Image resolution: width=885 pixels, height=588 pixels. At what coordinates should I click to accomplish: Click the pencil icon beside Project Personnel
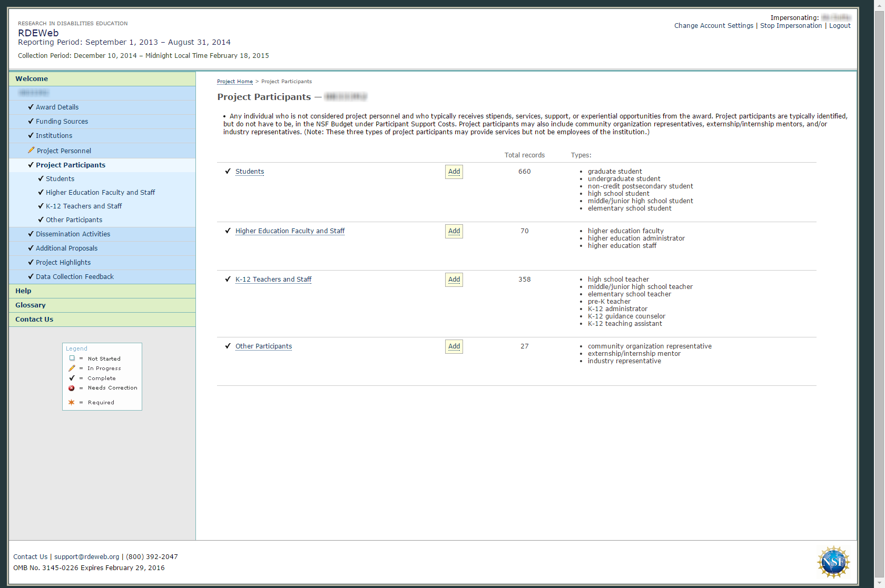31,150
